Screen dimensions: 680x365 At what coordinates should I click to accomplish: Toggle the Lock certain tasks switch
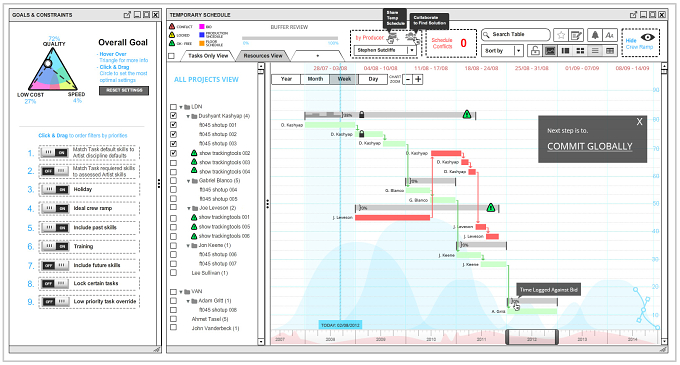click(x=55, y=284)
